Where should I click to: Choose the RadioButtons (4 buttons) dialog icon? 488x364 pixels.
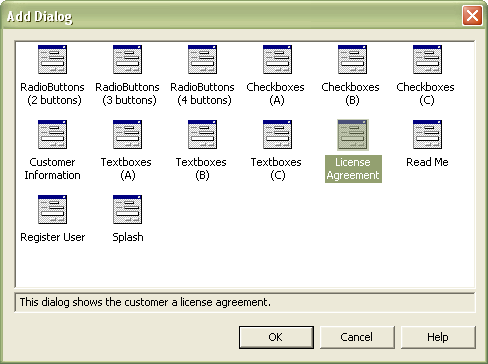click(x=202, y=60)
